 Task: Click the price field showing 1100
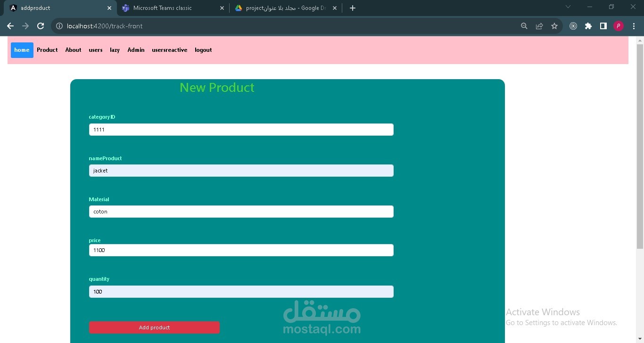pos(241,250)
